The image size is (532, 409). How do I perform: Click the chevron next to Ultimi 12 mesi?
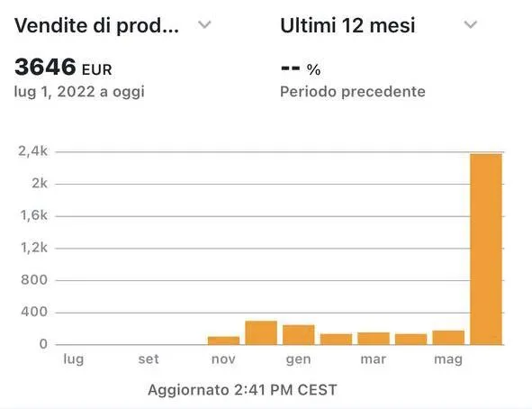coord(471,24)
